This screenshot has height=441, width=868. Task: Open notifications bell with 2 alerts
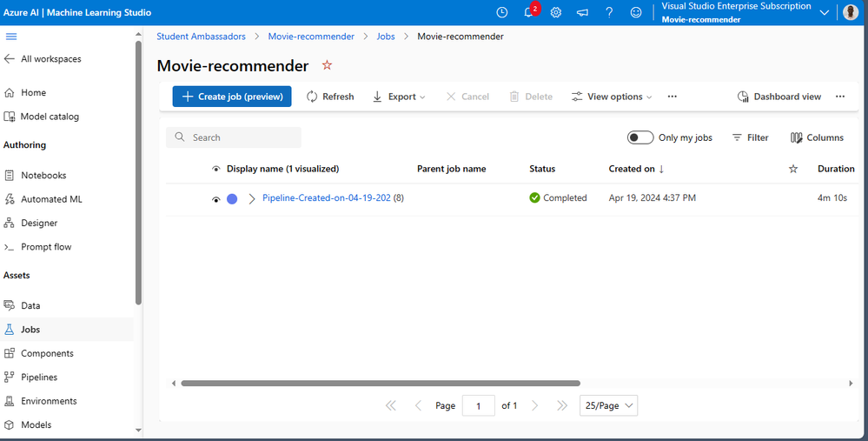(x=529, y=12)
